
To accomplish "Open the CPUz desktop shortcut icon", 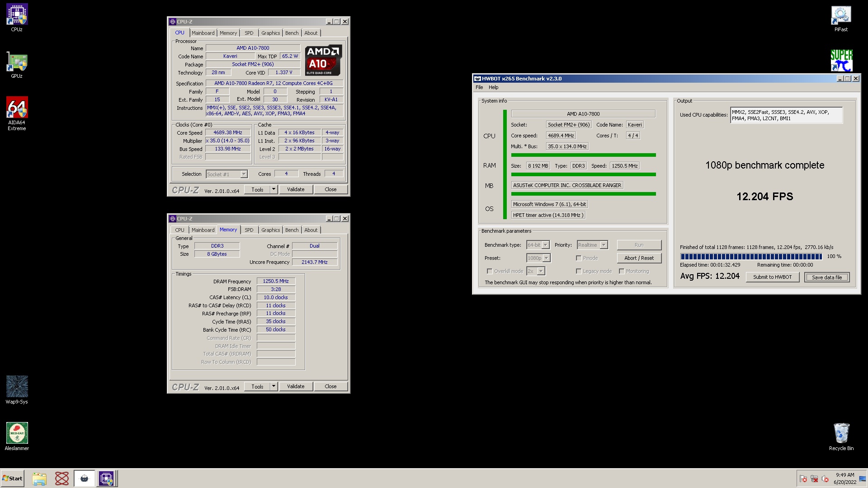I will coord(17,14).
